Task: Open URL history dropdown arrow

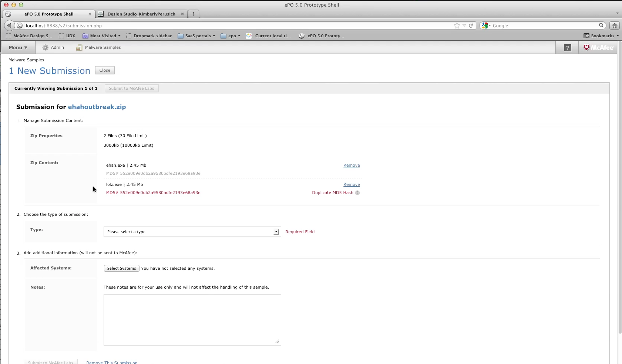Action: [x=464, y=25]
